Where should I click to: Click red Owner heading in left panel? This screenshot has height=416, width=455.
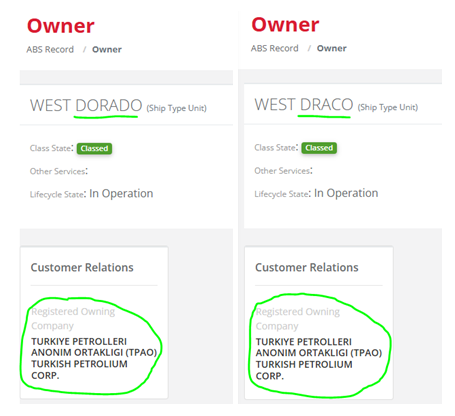pos(61,26)
